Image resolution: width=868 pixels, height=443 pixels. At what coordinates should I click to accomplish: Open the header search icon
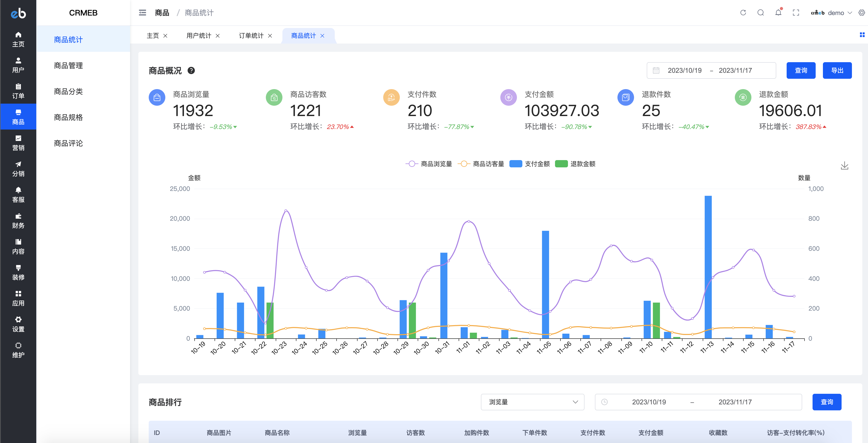[x=760, y=13]
